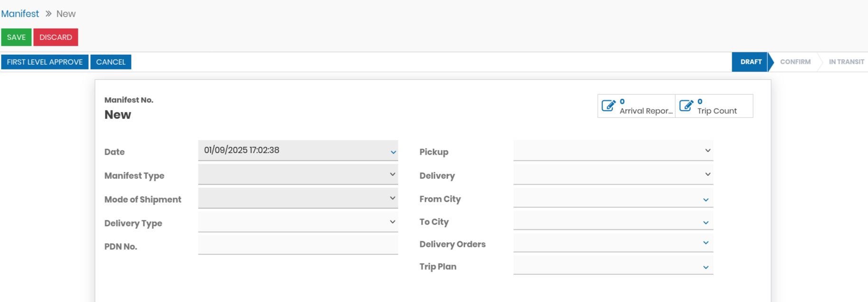Select the Confirm status stage
868x302 pixels.
tap(795, 62)
